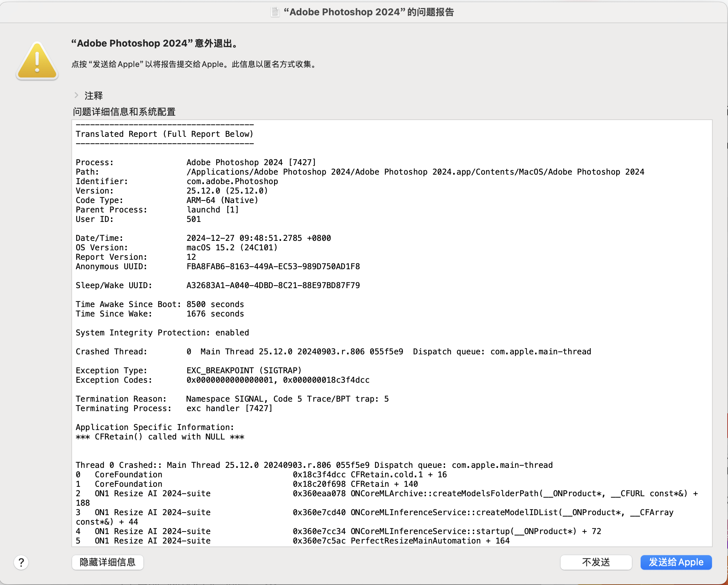728x585 pixels.
Task: Click the application Path line in report
Action: point(415,172)
